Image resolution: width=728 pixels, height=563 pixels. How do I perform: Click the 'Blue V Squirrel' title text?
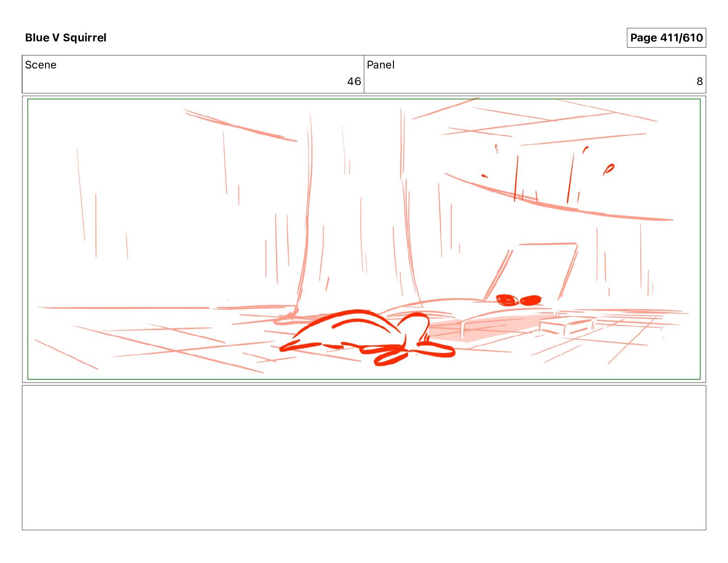tap(66, 38)
